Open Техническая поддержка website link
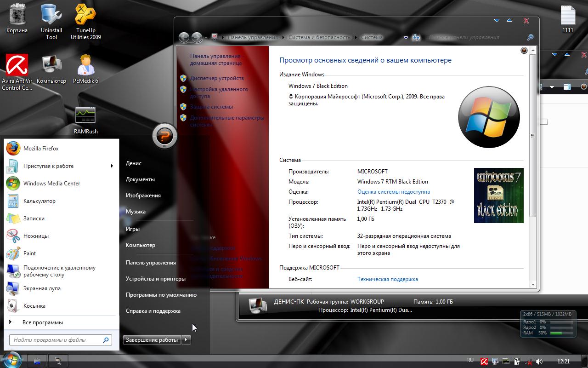The width and height of the screenshot is (588, 368). point(388,279)
